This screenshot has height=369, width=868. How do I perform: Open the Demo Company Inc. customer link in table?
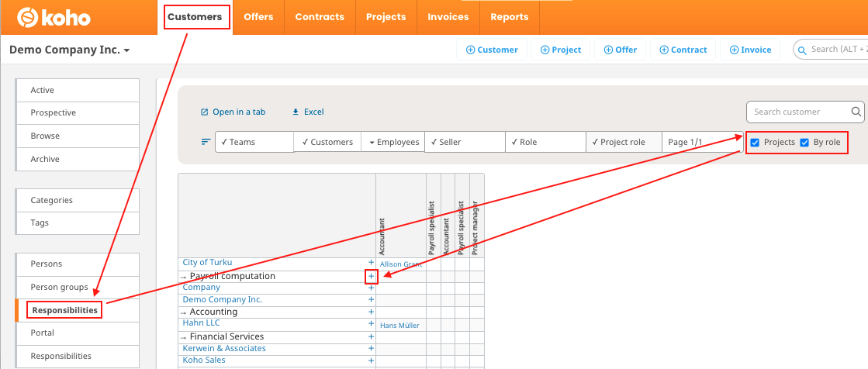click(223, 299)
